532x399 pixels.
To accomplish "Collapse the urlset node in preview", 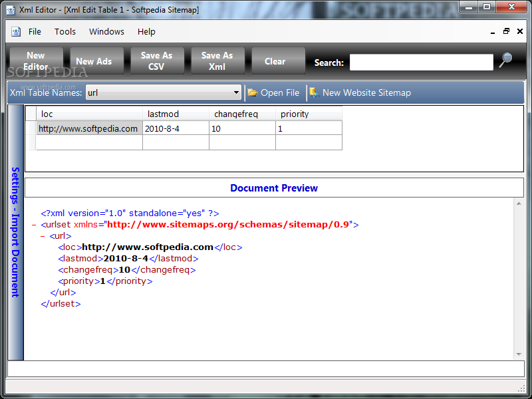I will pyautogui.click(x=34, y=225).
